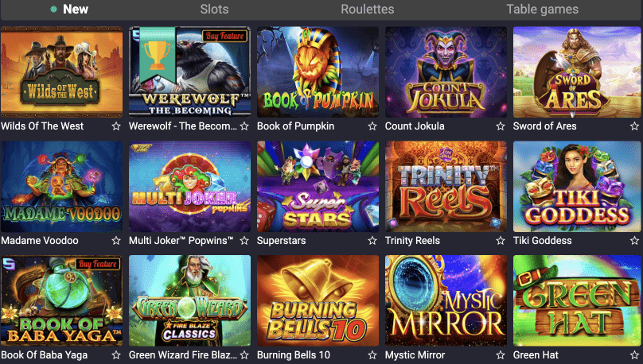
Task: Click the star beside Superstars
Action: point(372,240)
